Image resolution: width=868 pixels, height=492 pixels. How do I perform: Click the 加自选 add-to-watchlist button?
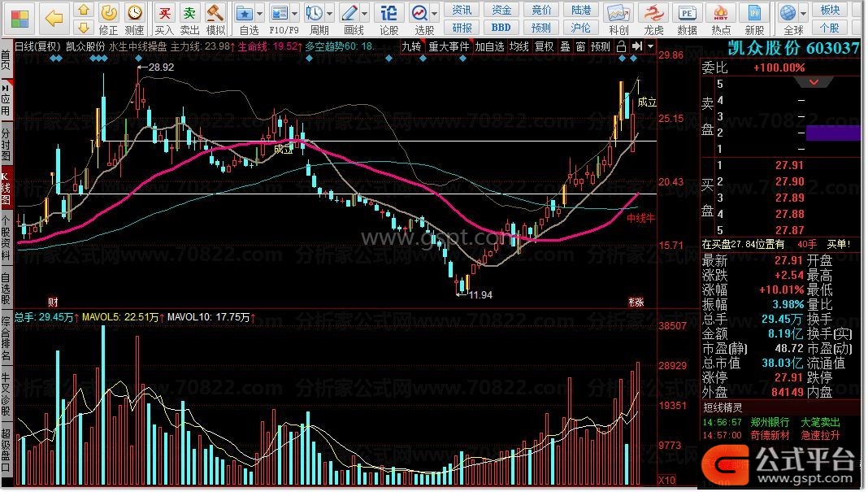pos(489,46)
